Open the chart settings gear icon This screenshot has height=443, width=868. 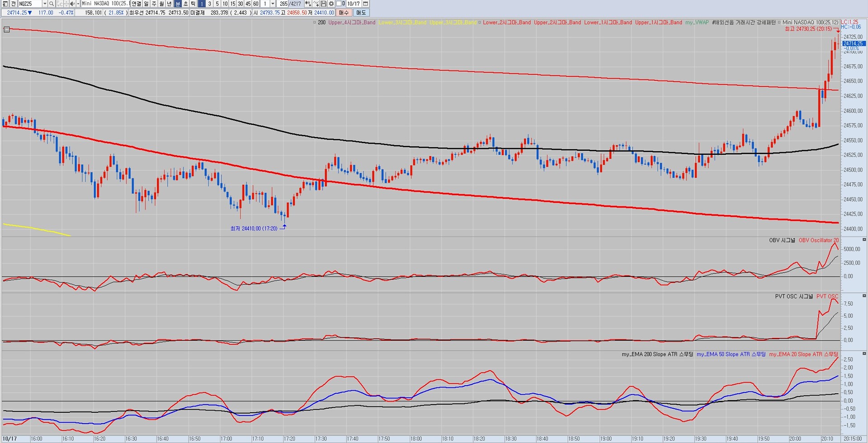(x=331, y=4)
